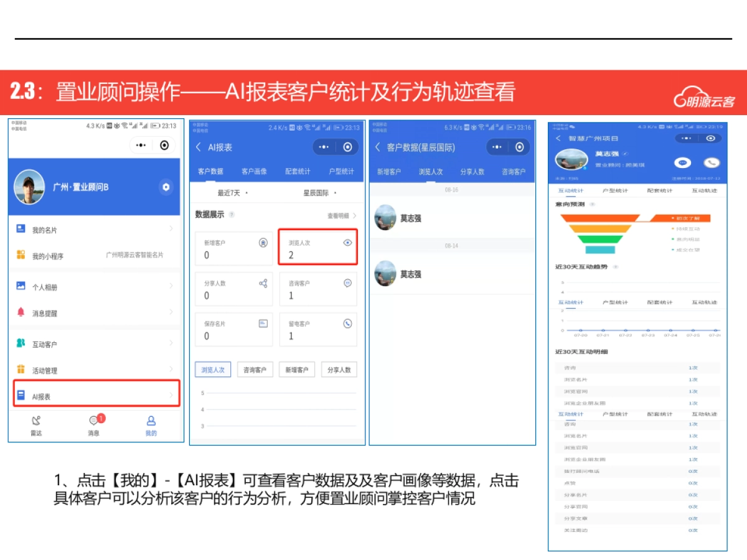747x560 pixels.
Task: Select the 雷达 radar icon in bottom navigation
Action: [36, 421]
